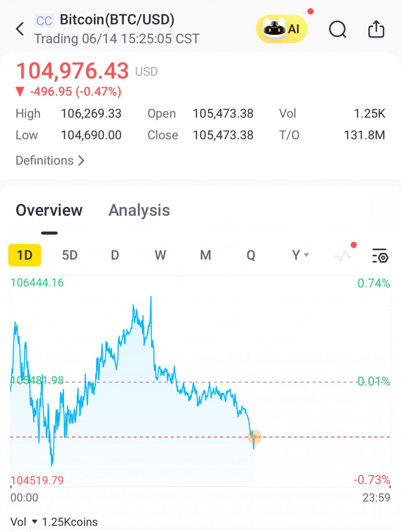The height and width of the screenshot is (532, 401).
Task: Tap the chart indicator waveform icon
Action: (x=343, y=255)
